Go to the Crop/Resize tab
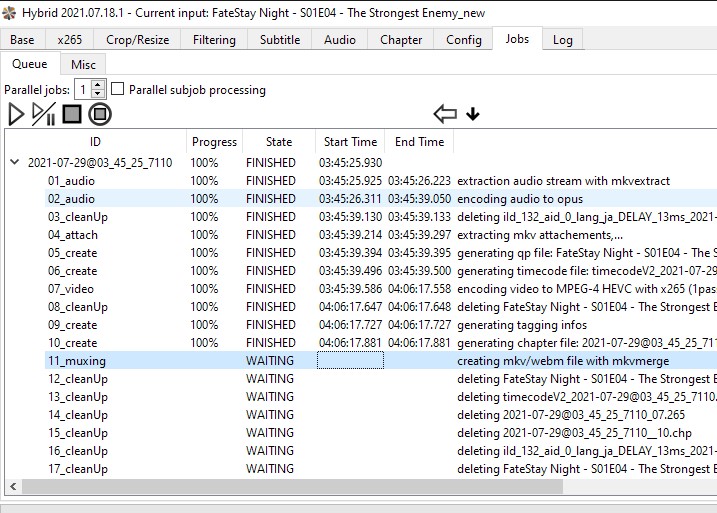 coord(138,40)
